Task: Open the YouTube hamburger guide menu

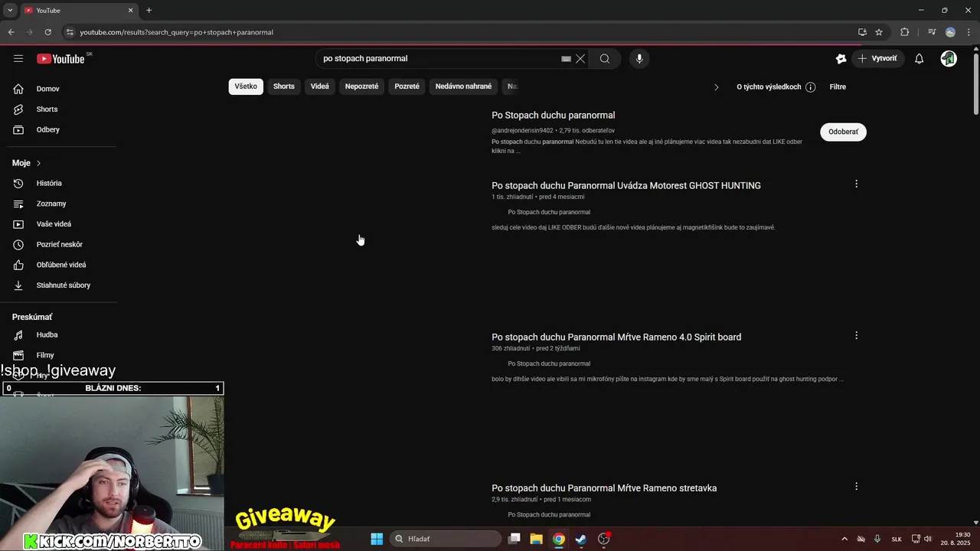Action: 18,58
